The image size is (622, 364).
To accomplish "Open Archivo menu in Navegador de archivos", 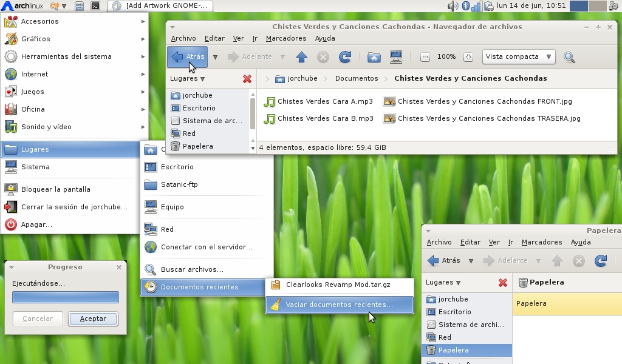I will click(x=183, y=38).
